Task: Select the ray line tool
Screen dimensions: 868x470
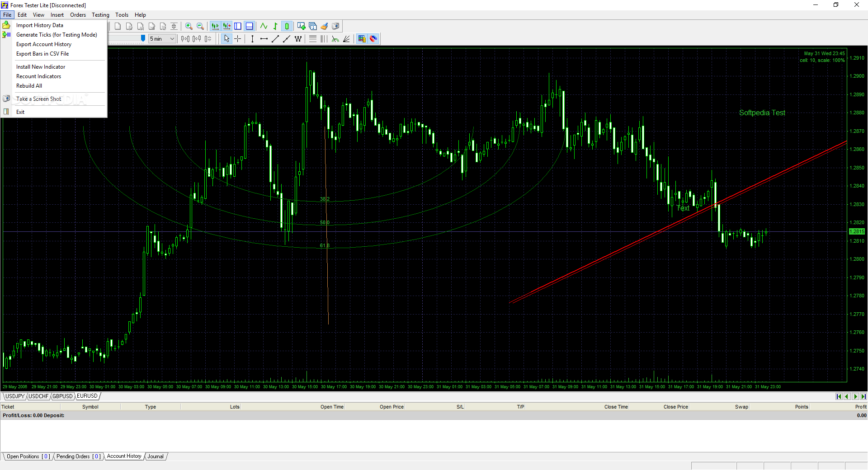Action: click(x=287, y=39)
